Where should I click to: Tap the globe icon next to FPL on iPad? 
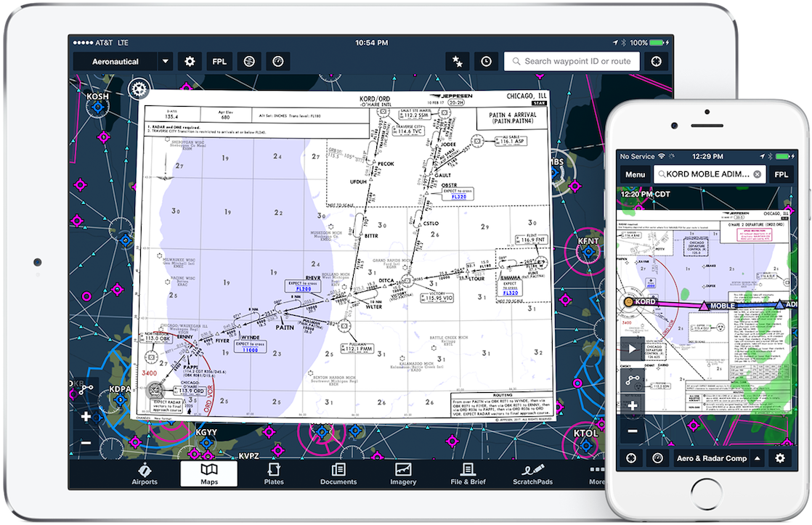[x=249, y=62]
